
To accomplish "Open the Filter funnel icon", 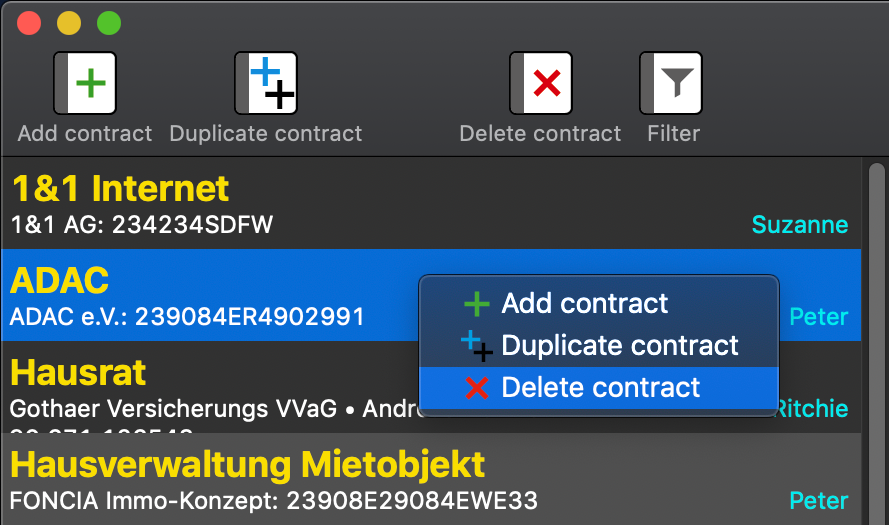I will point(671,83).
